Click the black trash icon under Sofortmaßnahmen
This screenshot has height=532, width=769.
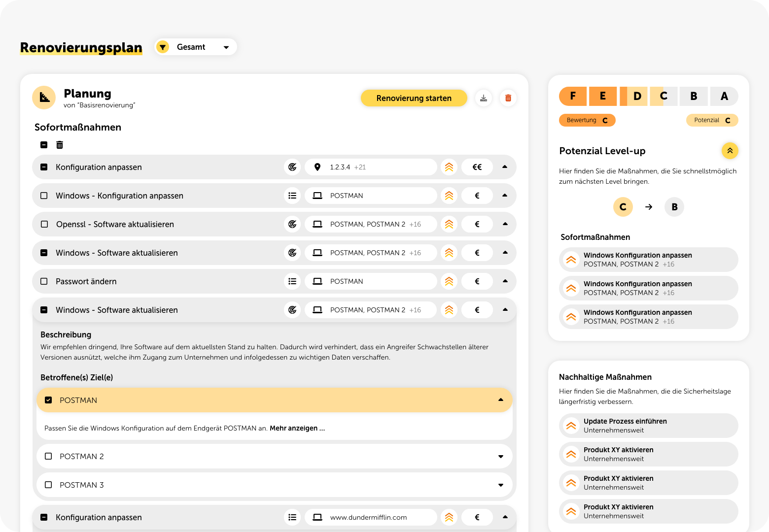pyautogui.click(x=60, y=145)
